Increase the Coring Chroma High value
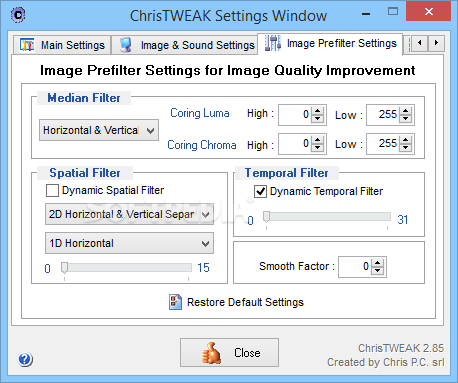 [318, 140]
